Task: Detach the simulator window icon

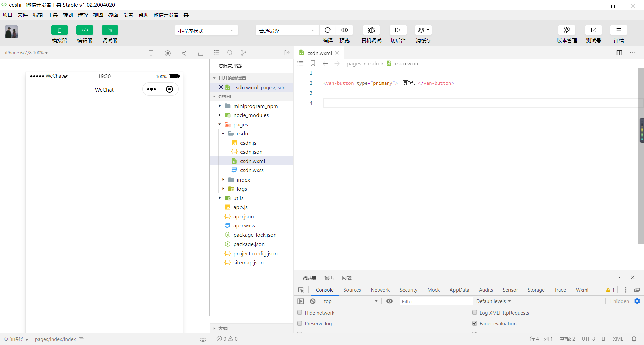Action: pyautogui.click(x=201, y=53)
